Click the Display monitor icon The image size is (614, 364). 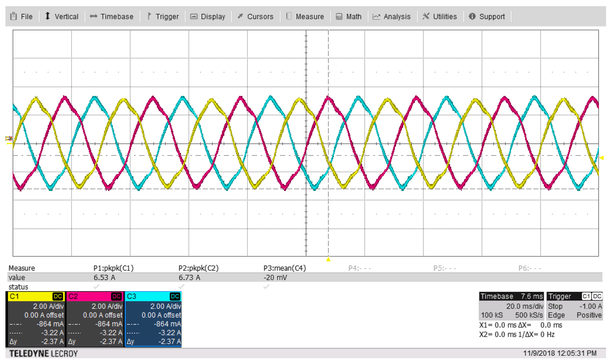(194, 16)
